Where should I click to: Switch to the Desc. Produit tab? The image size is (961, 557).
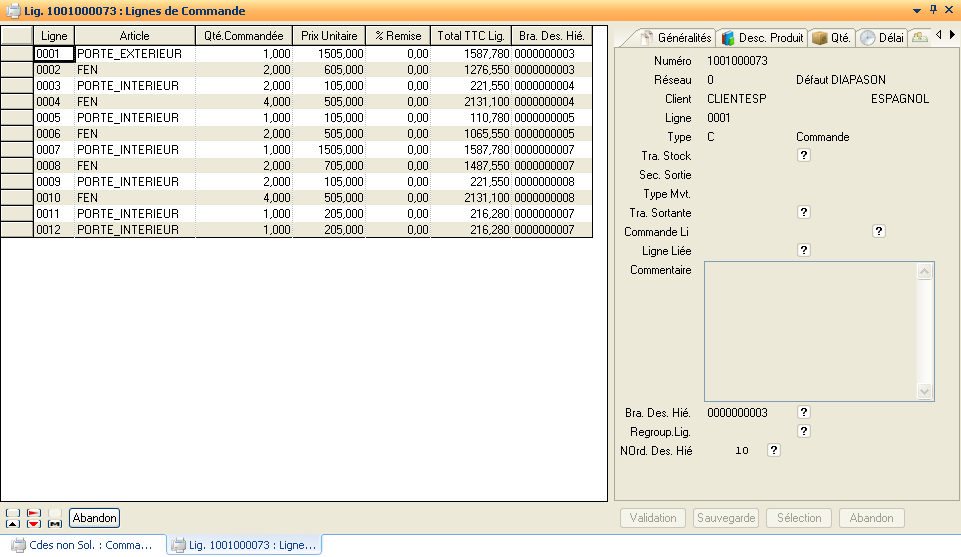tap(762, 38)
